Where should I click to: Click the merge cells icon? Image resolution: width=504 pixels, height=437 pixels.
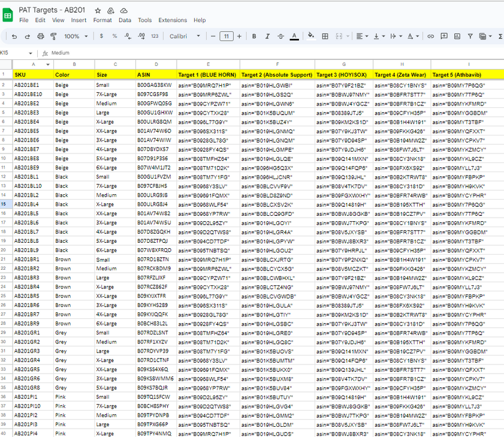(339, 37)
